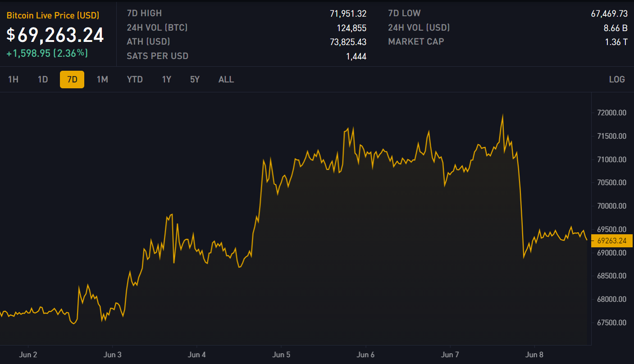Show the 1M price history

coord(102,79)
